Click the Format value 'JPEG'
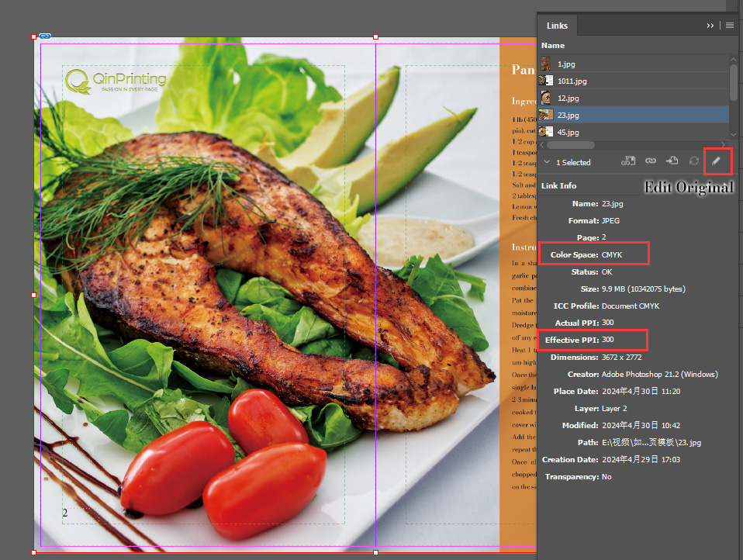The image size is (743, 560). click(x=610, y=221)
